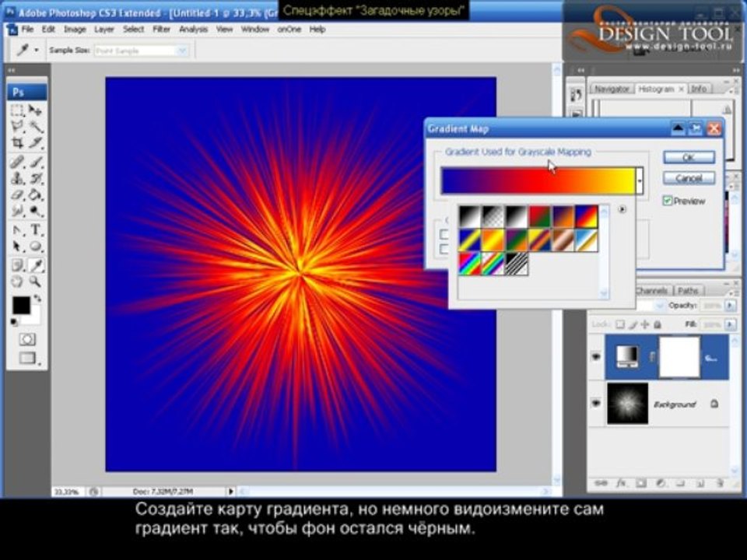Select the Healing Brush tool
The height and width of the screenshot is (560, 747).
17,162
